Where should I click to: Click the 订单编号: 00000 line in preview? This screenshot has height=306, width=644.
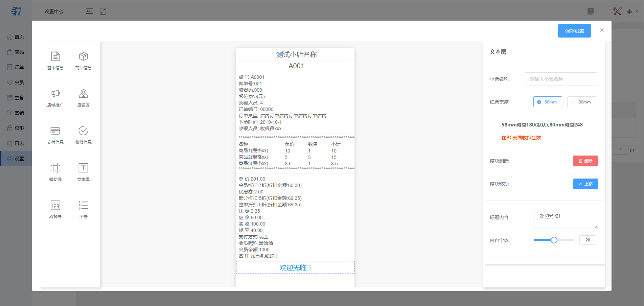click(x=256, y=109)
